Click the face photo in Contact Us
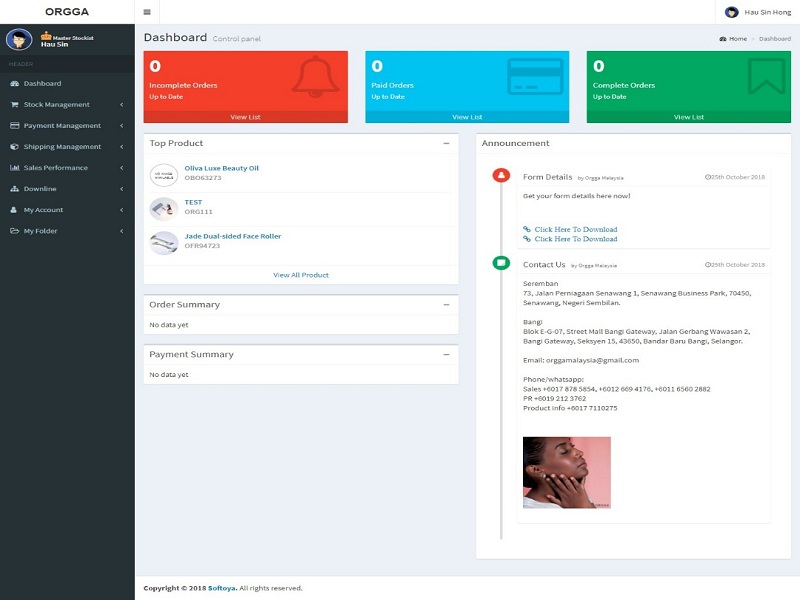This screenshot has width=800, height=600. click(x=566, y=472)
